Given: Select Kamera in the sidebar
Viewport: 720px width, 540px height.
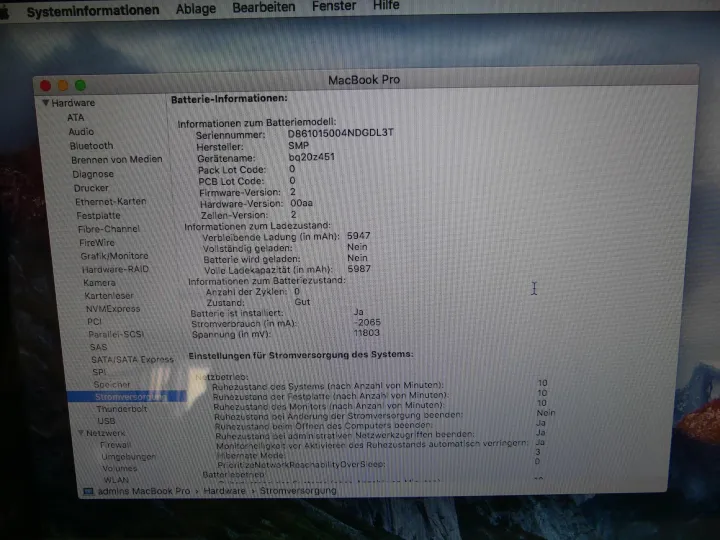Looking at the screenshot, I should tap(99, 282).
